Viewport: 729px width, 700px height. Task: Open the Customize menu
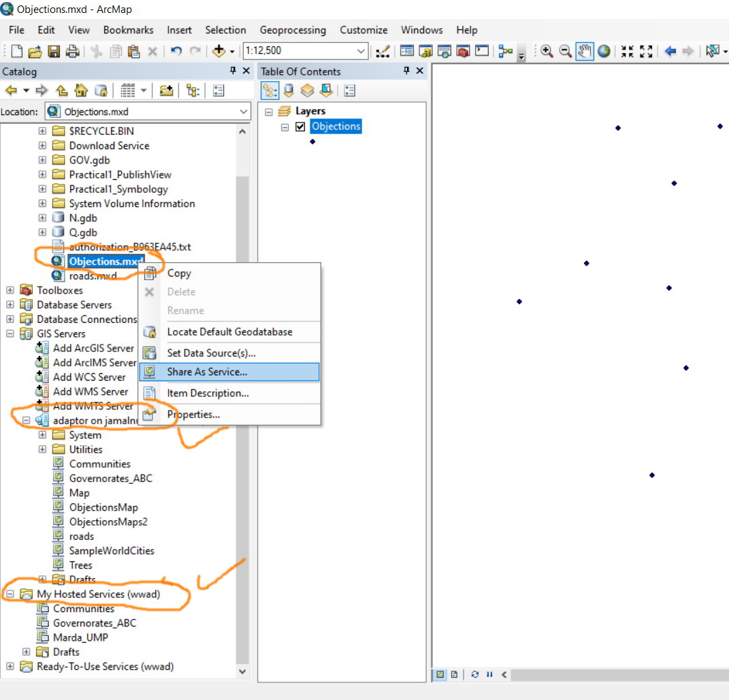tap(363, 30)
